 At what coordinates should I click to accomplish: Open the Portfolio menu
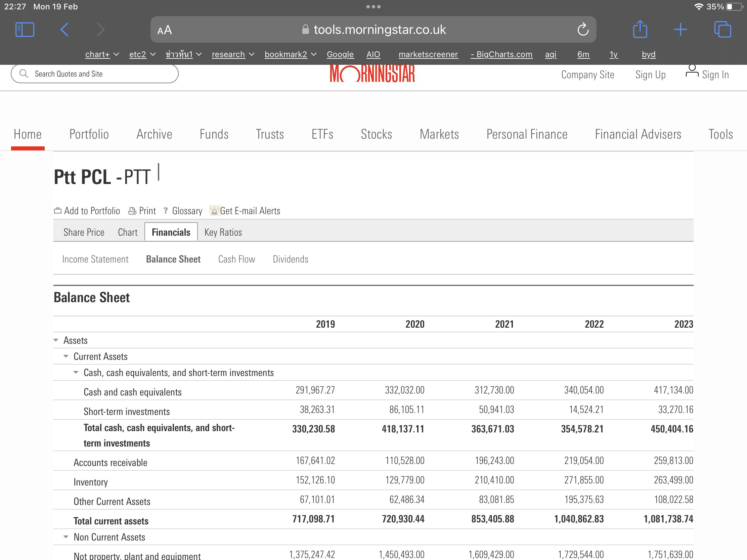tap(89, 134)
